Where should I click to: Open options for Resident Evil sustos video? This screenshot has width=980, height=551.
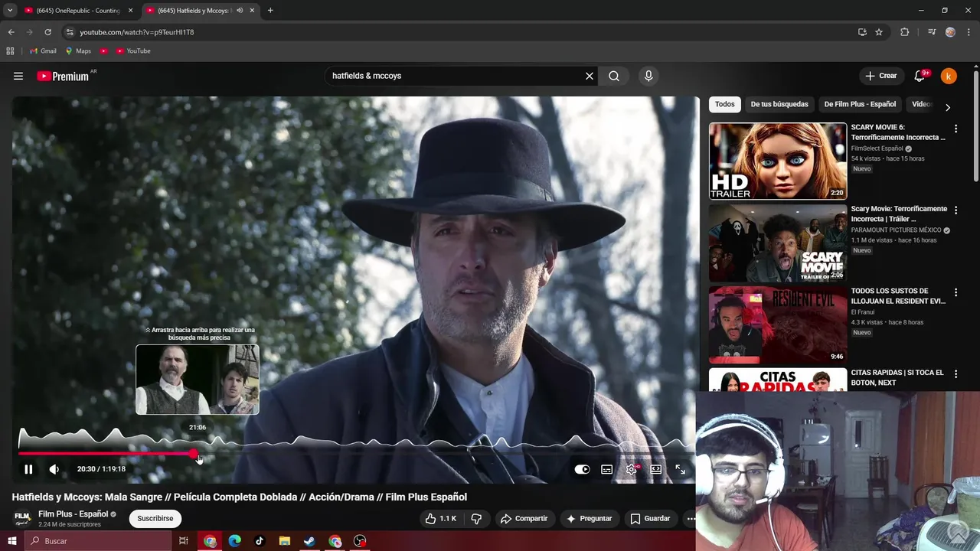click(x=955, y=292)
